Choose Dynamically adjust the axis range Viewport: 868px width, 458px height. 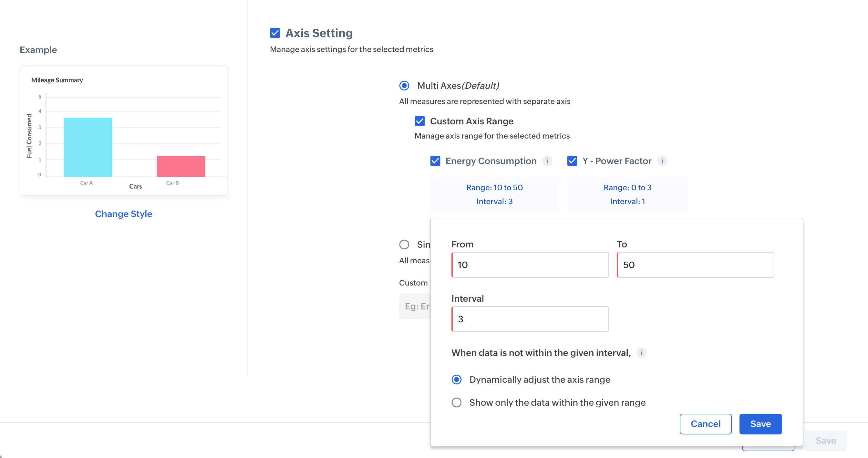pos(456,380)
